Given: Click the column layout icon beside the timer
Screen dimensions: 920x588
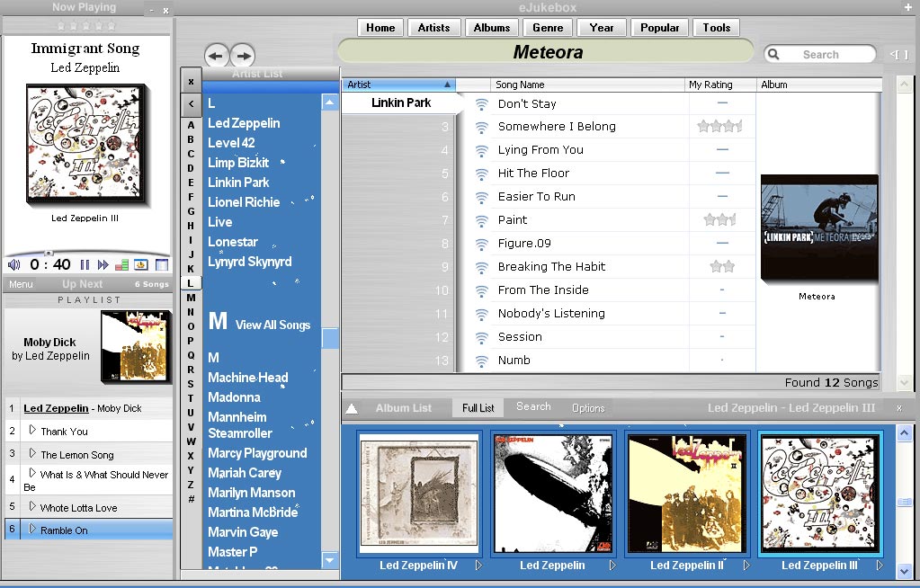Looking at the screenshot, I should (x=162, y=264).
